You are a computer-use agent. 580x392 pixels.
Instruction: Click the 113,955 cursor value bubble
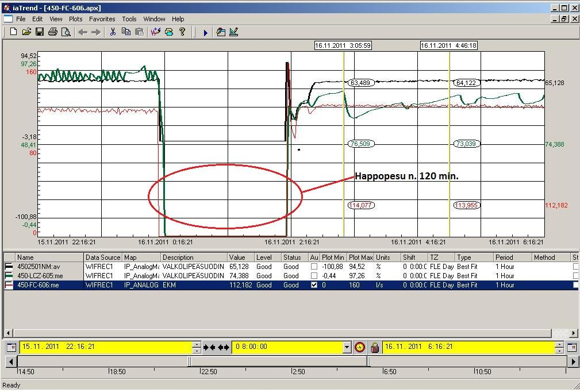pos(466,205)
